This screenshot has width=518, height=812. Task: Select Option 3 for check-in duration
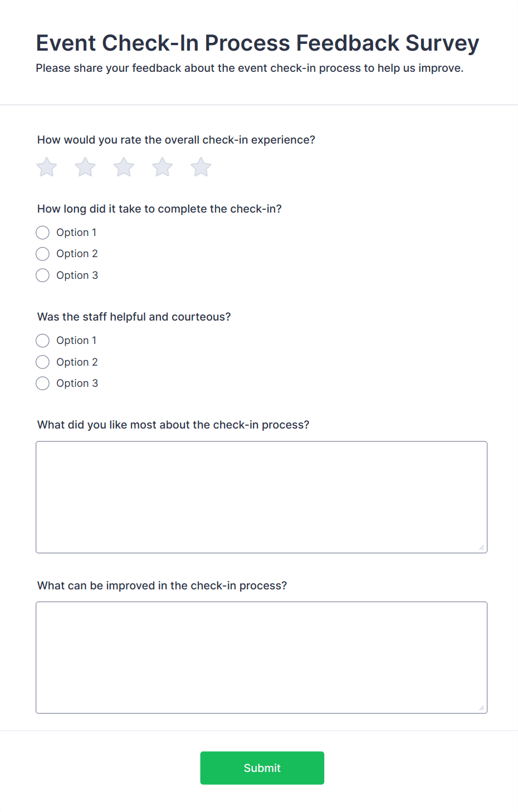[x=42, y=275]
